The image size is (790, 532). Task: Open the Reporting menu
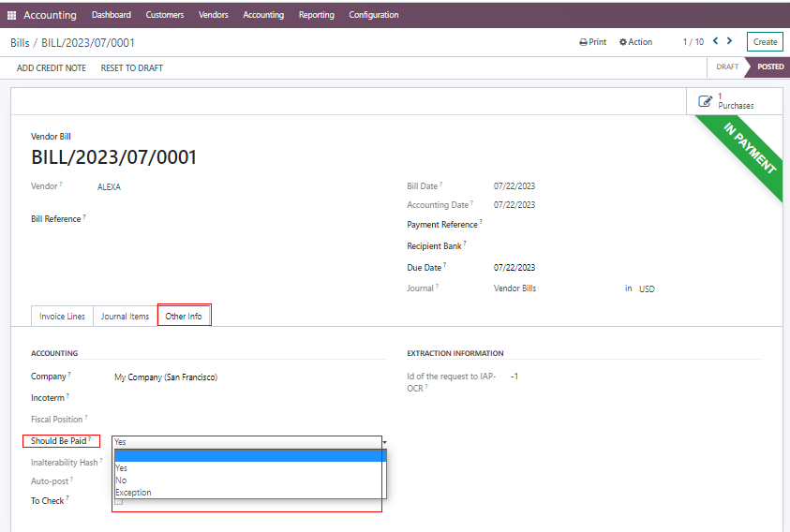click(x=316, y=15)
